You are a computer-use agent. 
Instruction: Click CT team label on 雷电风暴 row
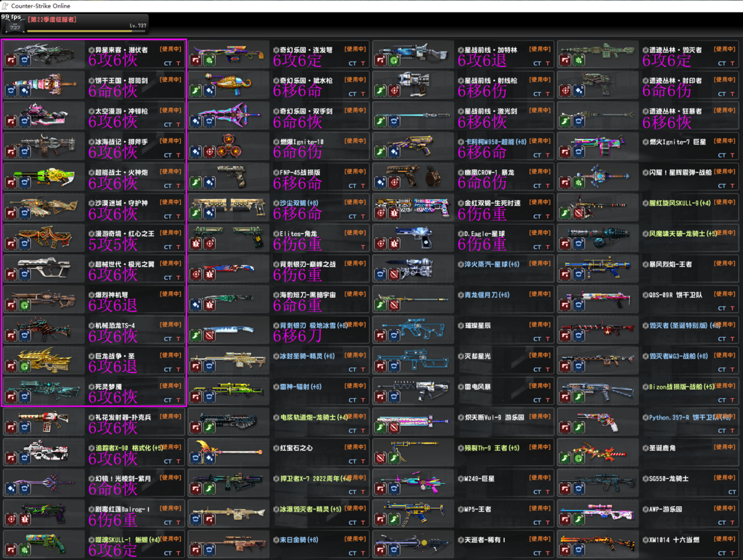(x=537, y=400)
